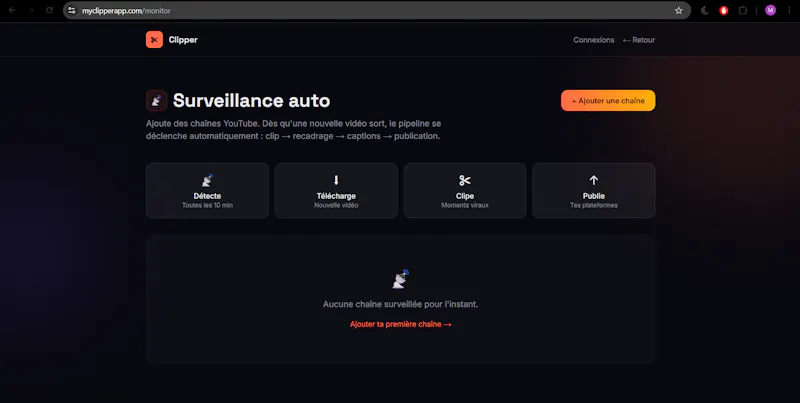This screenshot has height=403, width=800.
Task: Open the Connexions page link
Action: coord(593,40)
